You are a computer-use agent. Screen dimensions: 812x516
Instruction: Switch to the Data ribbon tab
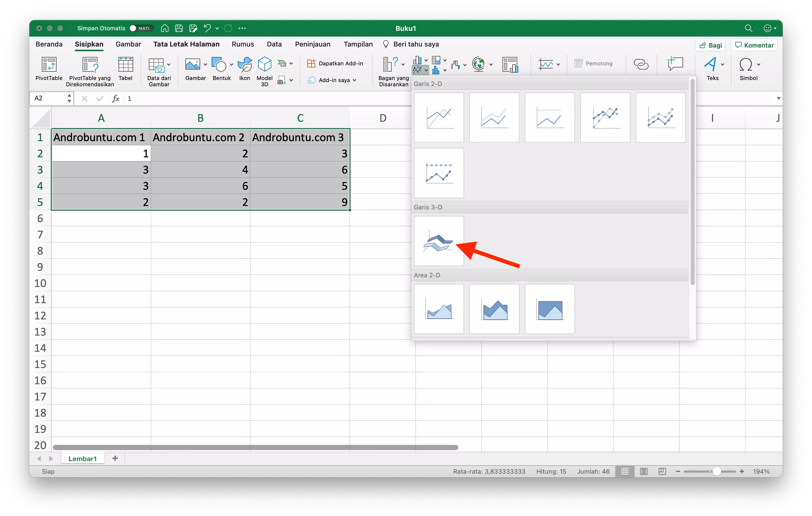point(274,44)
